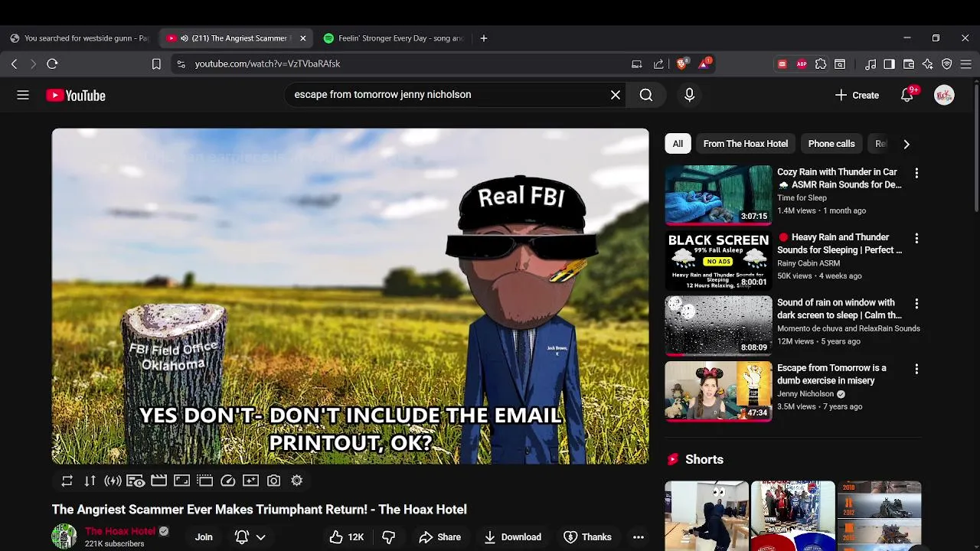The image size is (980, 551).
Task: Open YouTube notifications bell
Action: coord(907,95)
